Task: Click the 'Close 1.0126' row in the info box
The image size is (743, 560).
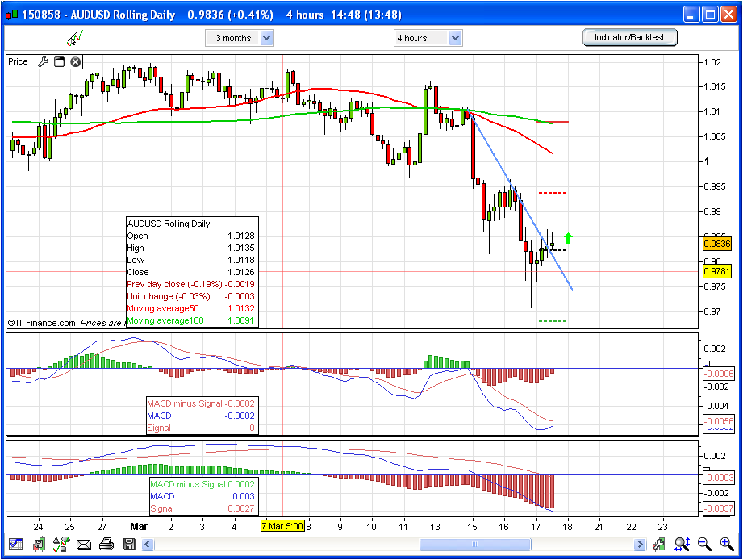Action: click(190, 273)
